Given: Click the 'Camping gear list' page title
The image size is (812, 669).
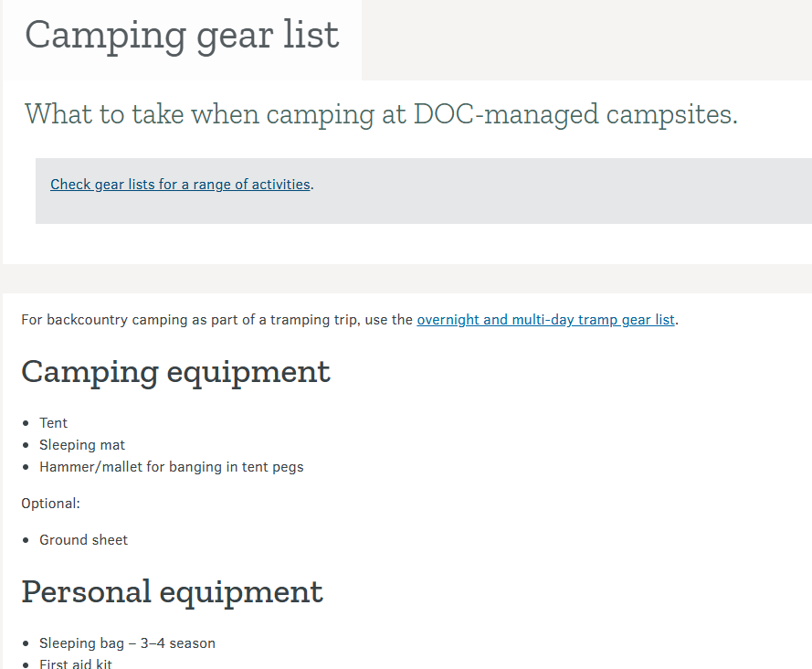Looking at the screenshot, I should [182, 36].
